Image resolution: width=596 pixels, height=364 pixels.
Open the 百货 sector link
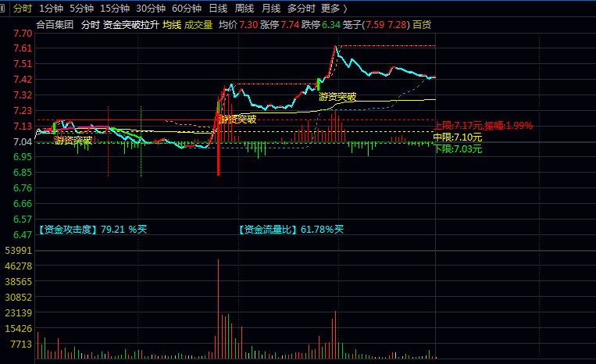[422, 25]
